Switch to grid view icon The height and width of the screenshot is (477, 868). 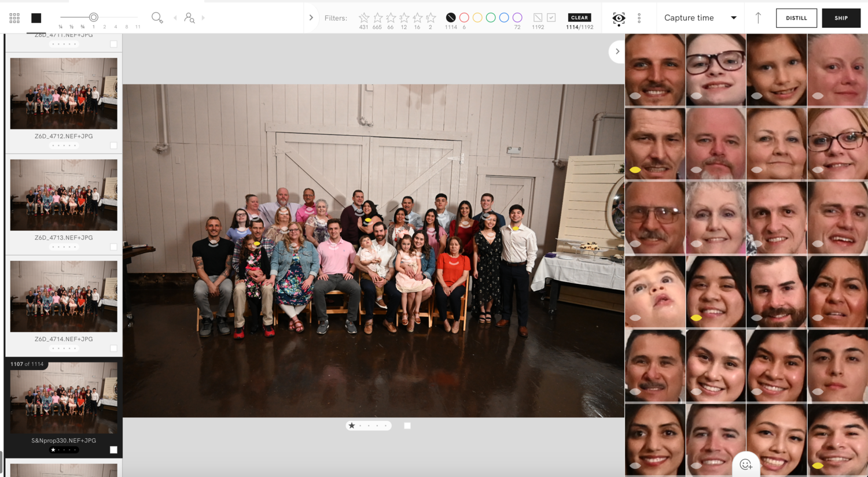(14, 18)
